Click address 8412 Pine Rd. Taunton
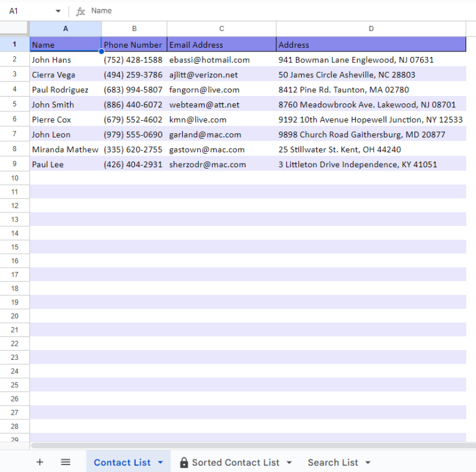The image size is (476, 472). [x=371, y=89]
